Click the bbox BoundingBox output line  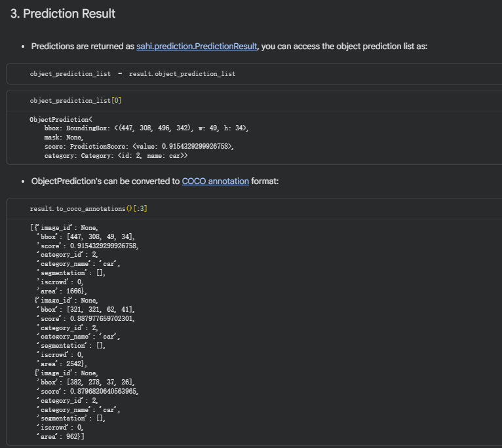point(146,128)
